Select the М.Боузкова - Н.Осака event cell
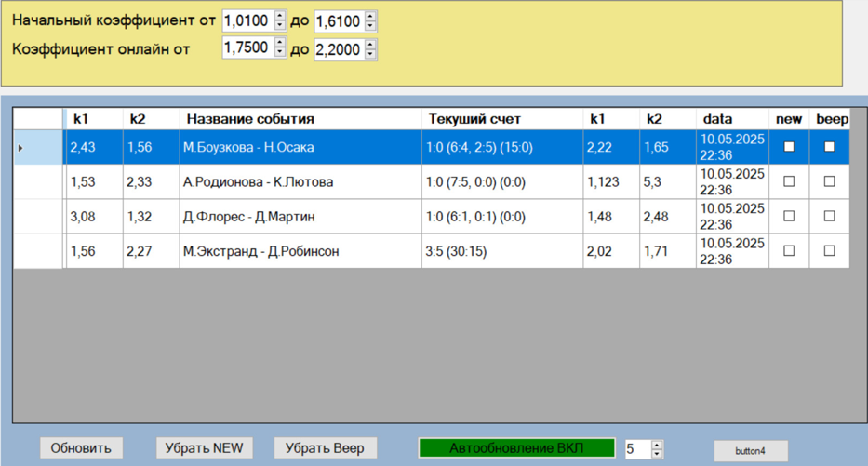 point(300,147)
